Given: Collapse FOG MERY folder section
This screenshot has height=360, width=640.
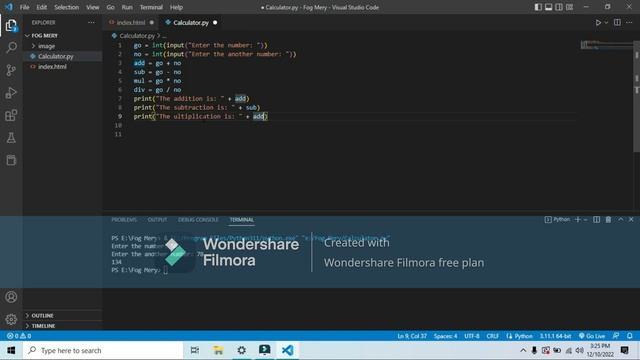Looking at the screenshot, I should (62, 36).
